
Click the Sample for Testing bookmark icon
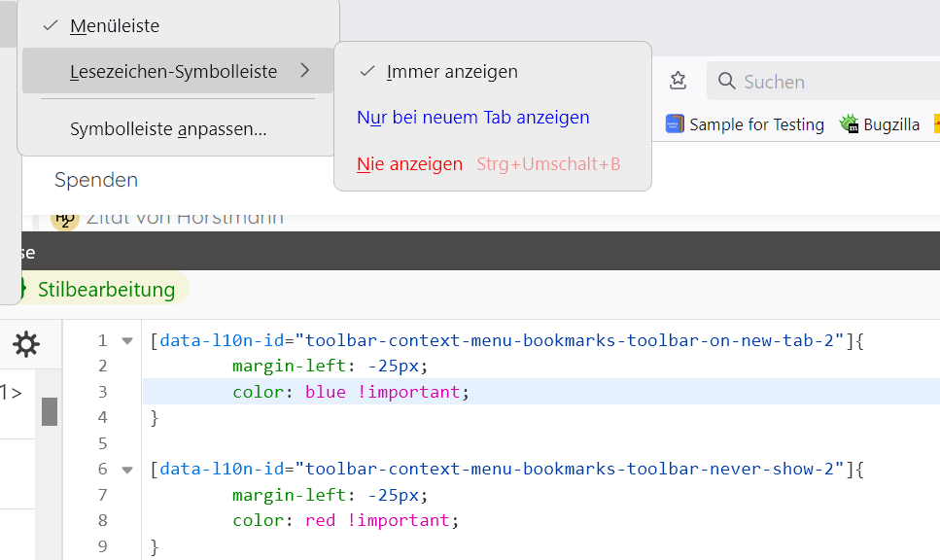[675, 124]
